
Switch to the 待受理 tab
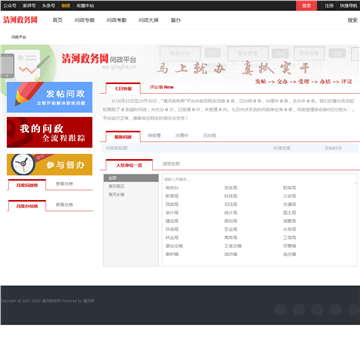tap(154, 136)
